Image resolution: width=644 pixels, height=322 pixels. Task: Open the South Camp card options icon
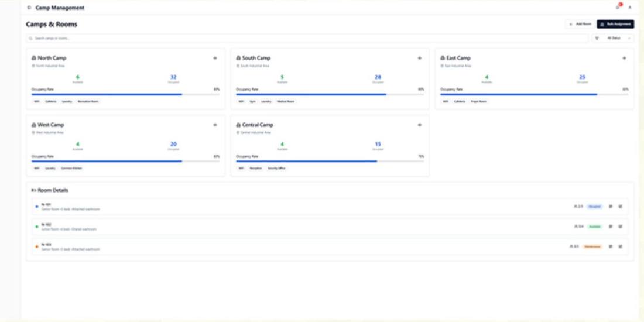419,59
